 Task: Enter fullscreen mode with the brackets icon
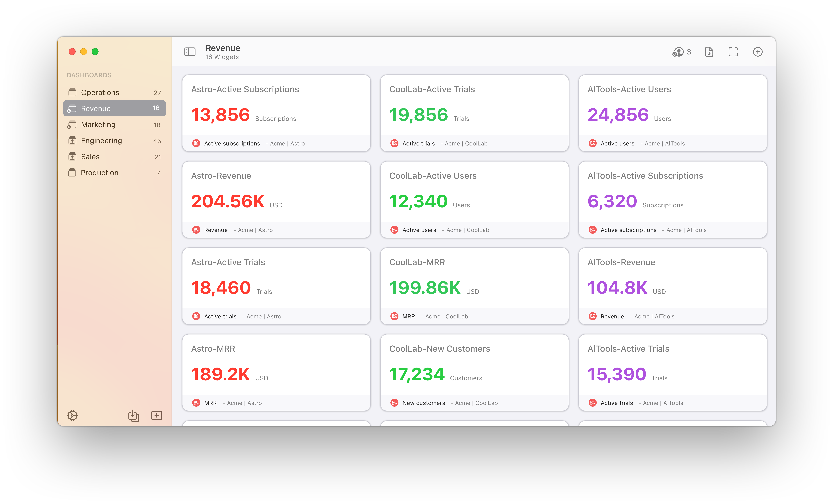[733, 52]
